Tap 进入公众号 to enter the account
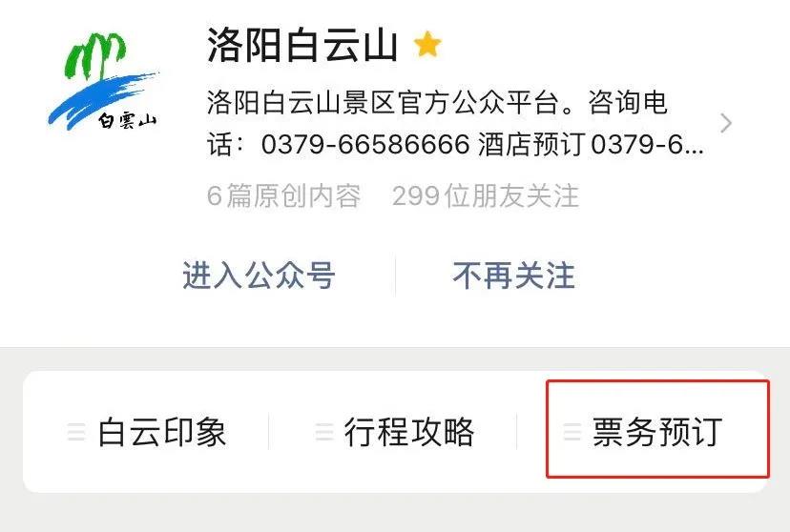 click(x=259, y=276)
